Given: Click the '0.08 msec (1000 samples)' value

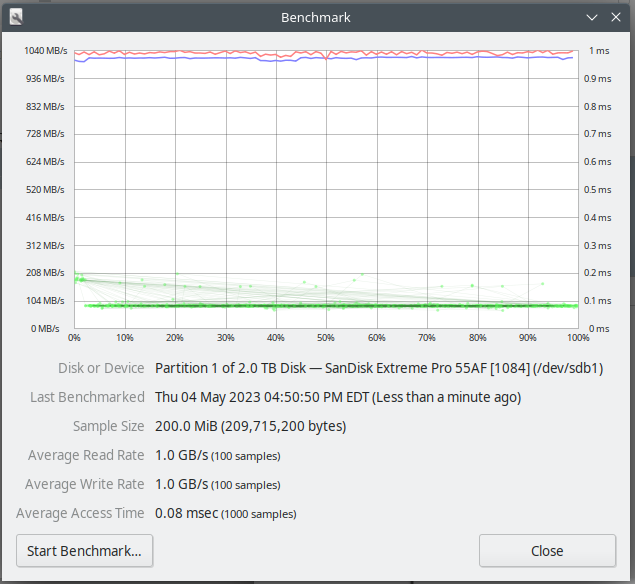Looking at the screenshot, I should pyautogui.click(x=226, y=514).
